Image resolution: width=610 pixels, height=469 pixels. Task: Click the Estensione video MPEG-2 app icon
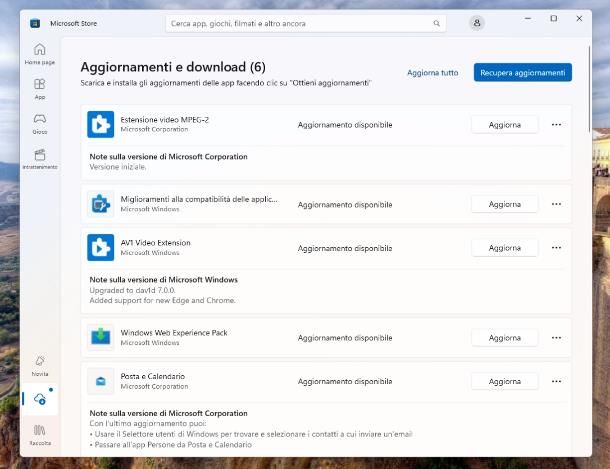pos(101,124)
